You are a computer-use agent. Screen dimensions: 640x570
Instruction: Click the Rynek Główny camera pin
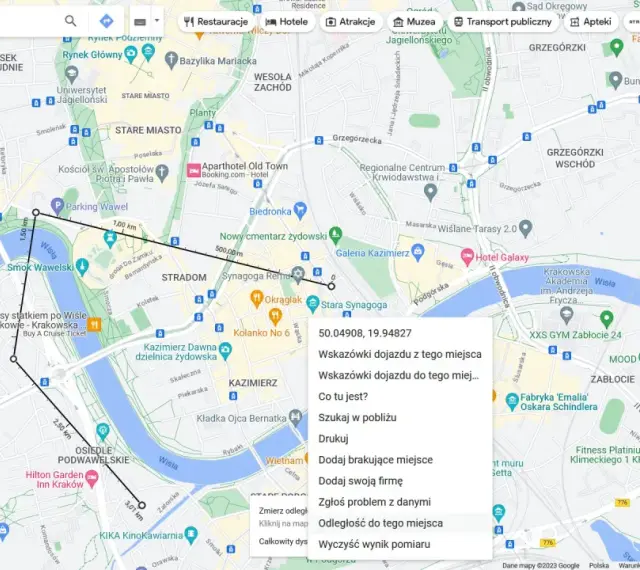pyautogui.click(x=131, y=54)
